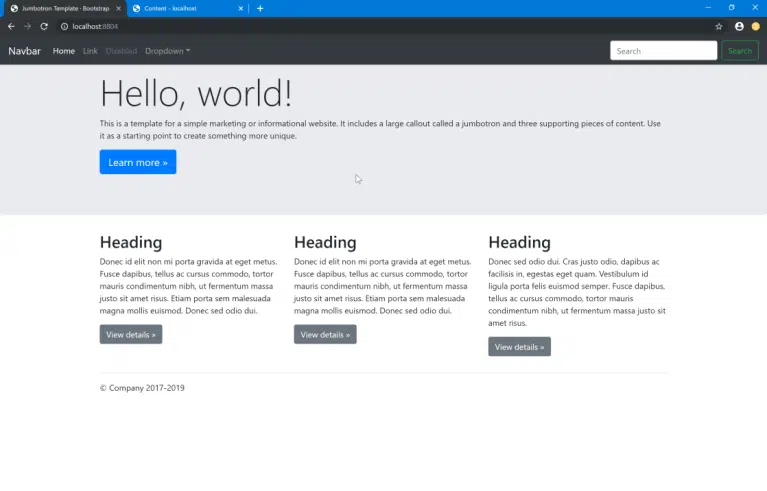Switch to the Content - localhost tab
This screenshot has width=767, height=491.
tap(180, 8)
